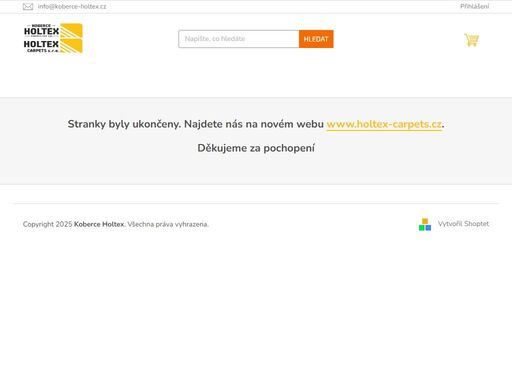Click the 'Stranky byly ukončeny' notice text
The image size is (512, 384).
point(124,124)
